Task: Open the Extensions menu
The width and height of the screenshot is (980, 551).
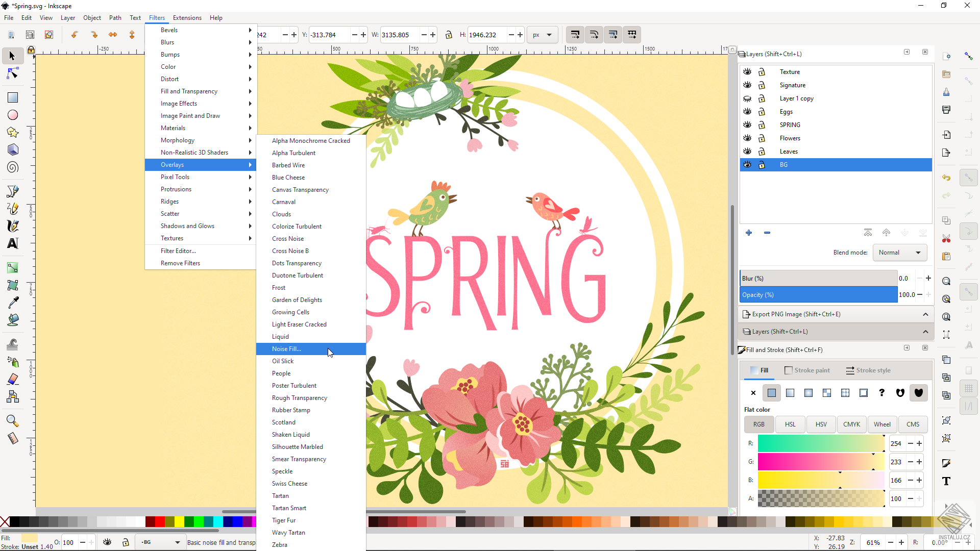Action: tap(187, 17)
